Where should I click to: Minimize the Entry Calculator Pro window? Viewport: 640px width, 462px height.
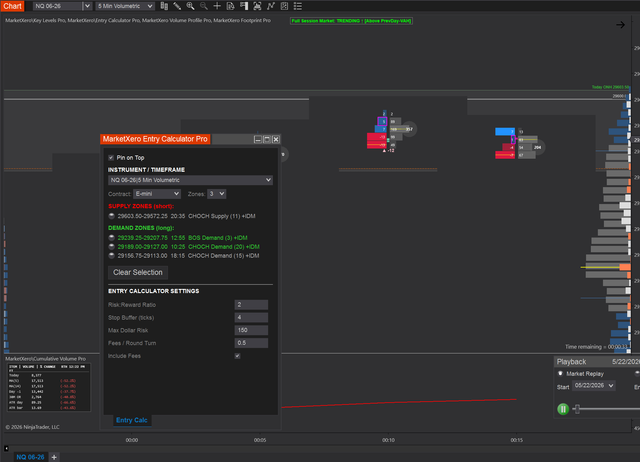click(258, 139)
